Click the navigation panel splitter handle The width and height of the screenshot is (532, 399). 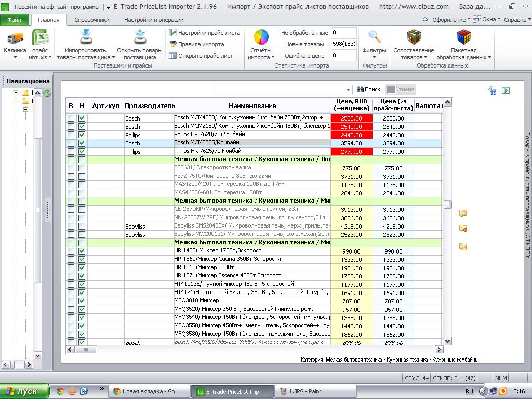pos(48,210)
